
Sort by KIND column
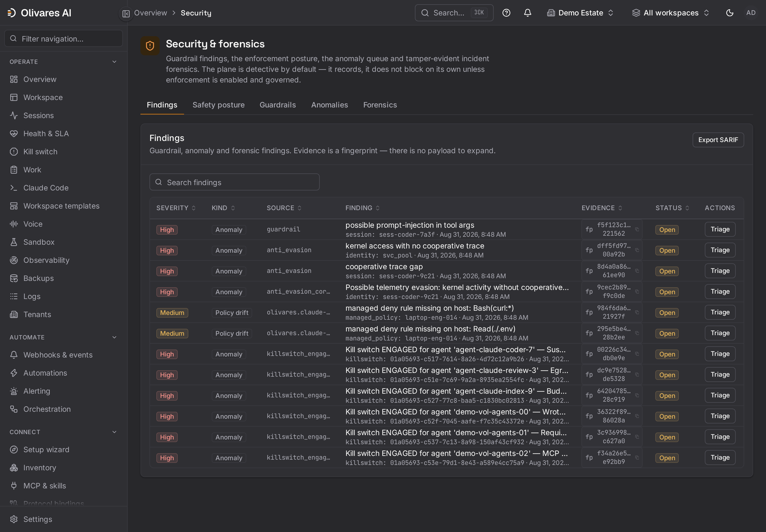[223, 208]
